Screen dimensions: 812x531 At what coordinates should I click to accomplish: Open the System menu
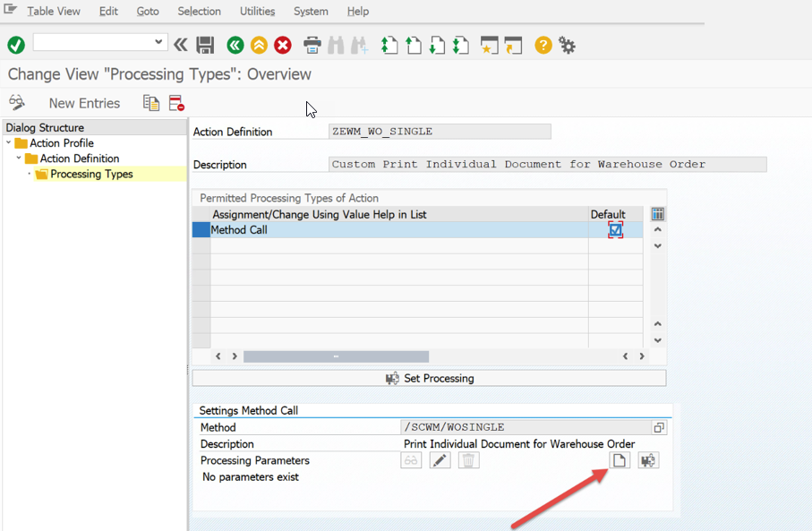[311, 11]
